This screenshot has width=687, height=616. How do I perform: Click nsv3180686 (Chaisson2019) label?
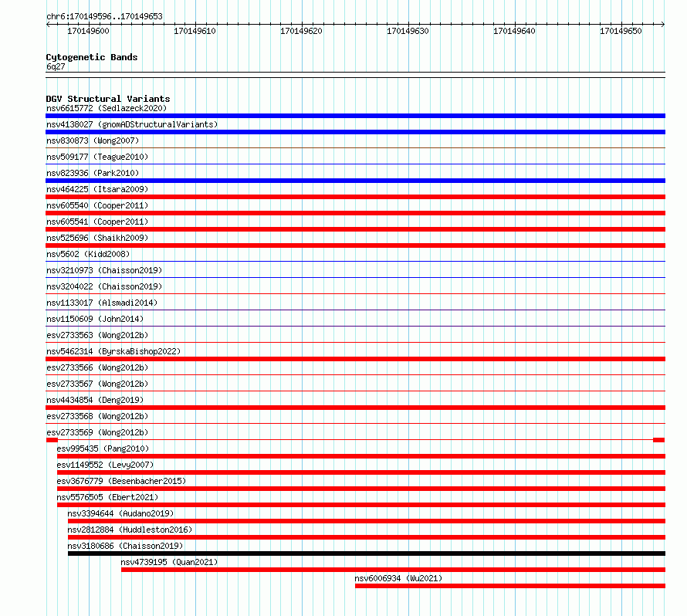[125, 546]
